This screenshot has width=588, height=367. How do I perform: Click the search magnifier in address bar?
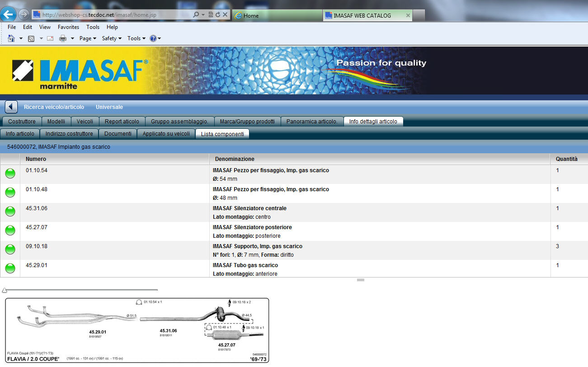pyautogui.click(x=196, y=15)
